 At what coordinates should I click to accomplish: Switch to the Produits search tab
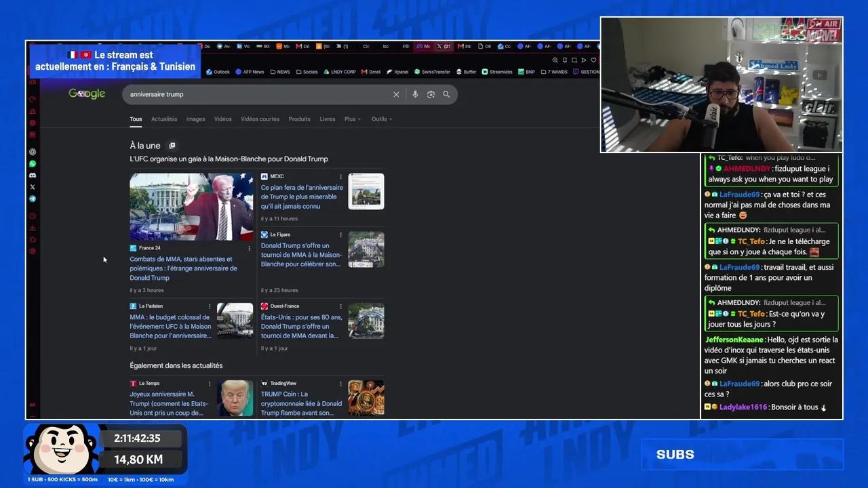point(299,119)
